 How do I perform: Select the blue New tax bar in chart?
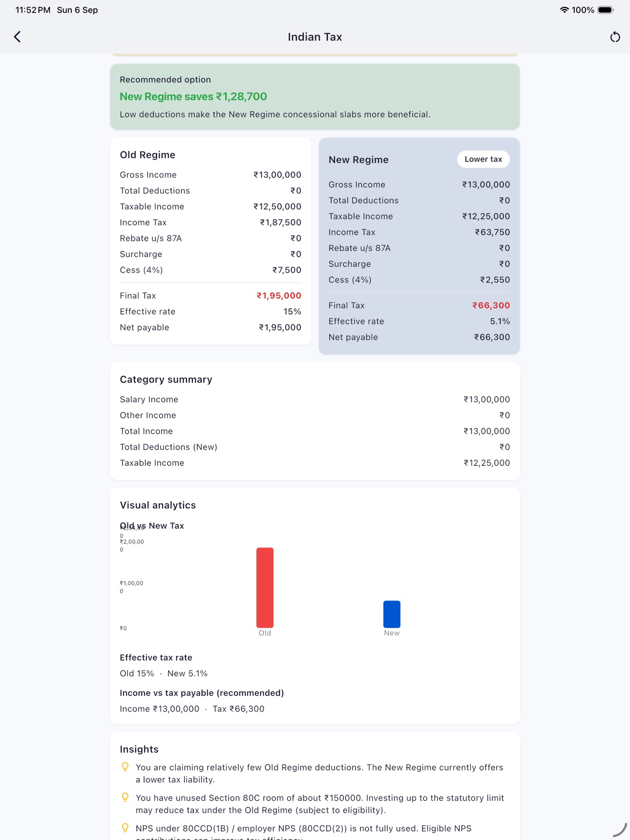[392, 614]
